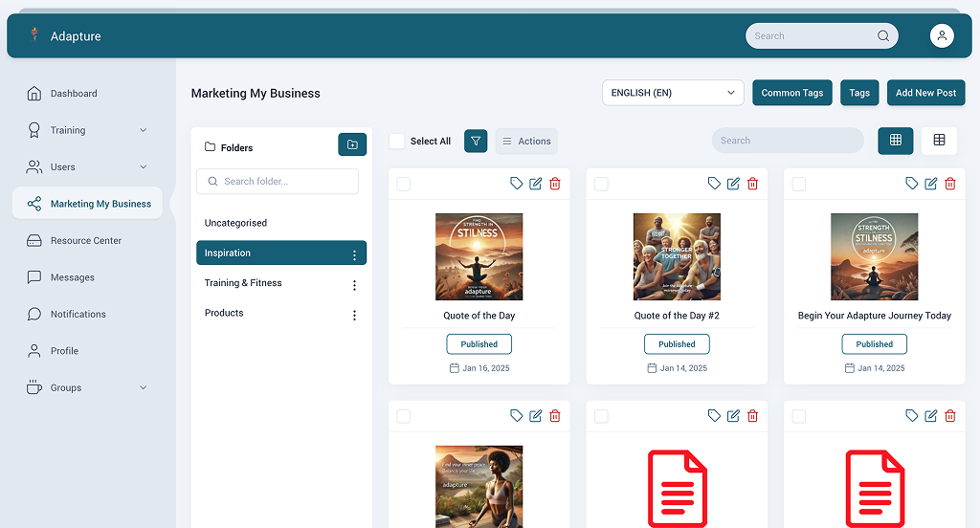Viewport: 980px width, 528px height.
Task: Open the Dashboard sidebar item
Action: 74,94
